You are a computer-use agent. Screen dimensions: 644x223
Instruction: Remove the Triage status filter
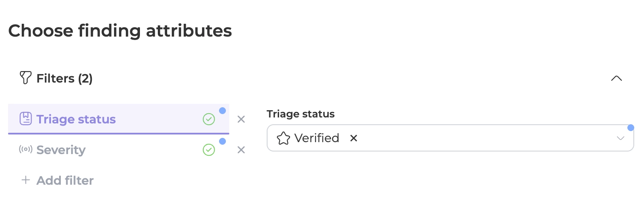(x=241, y=119)
